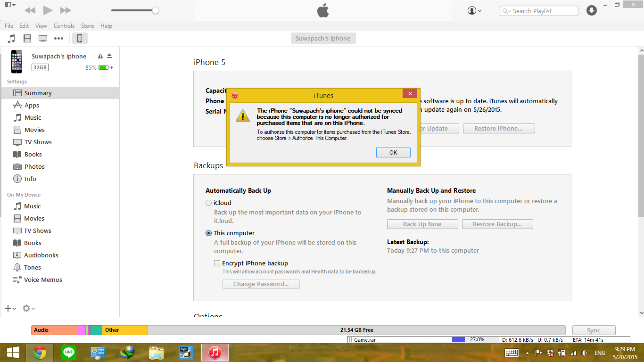
Task: Click the Restore iPhone... button
Action: click(x=499, y=128)
